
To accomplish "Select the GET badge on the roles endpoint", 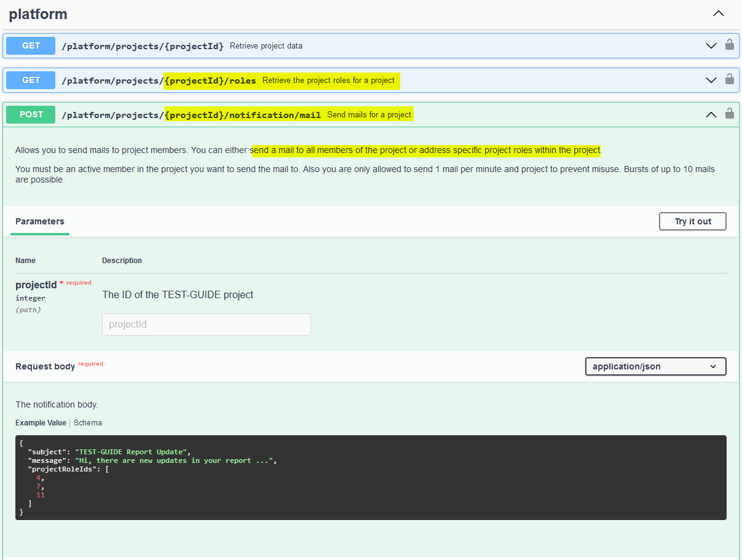I will click(30, 80).
